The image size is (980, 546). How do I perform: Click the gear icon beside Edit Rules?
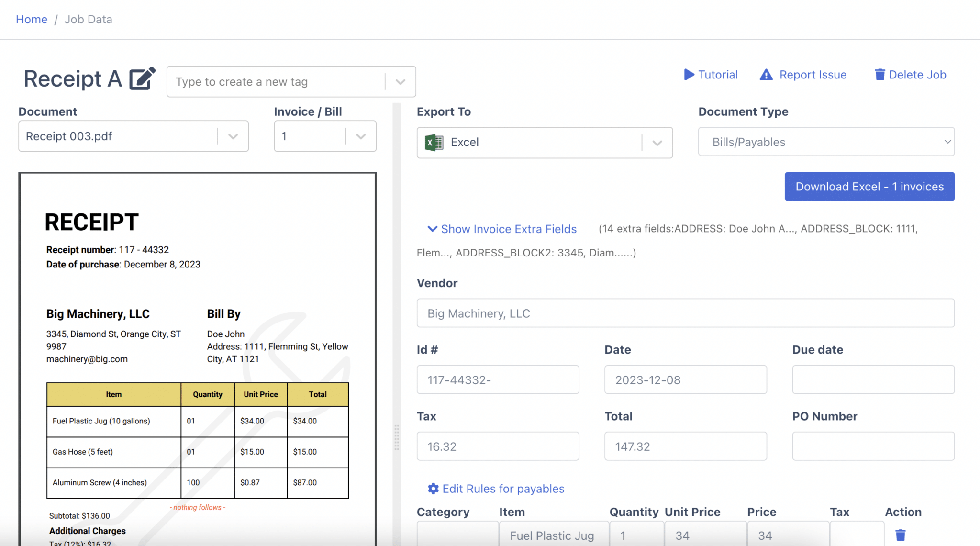(433, 489)
